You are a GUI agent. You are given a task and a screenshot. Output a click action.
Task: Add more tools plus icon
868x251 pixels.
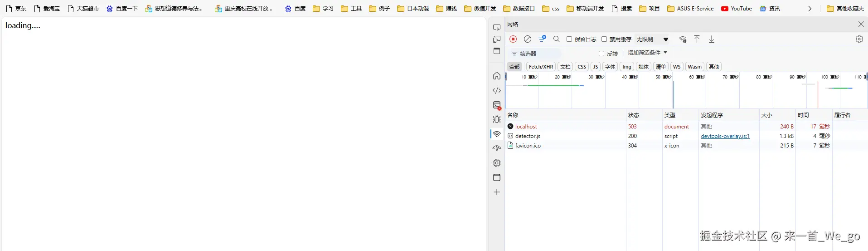[x=497, y=192]
